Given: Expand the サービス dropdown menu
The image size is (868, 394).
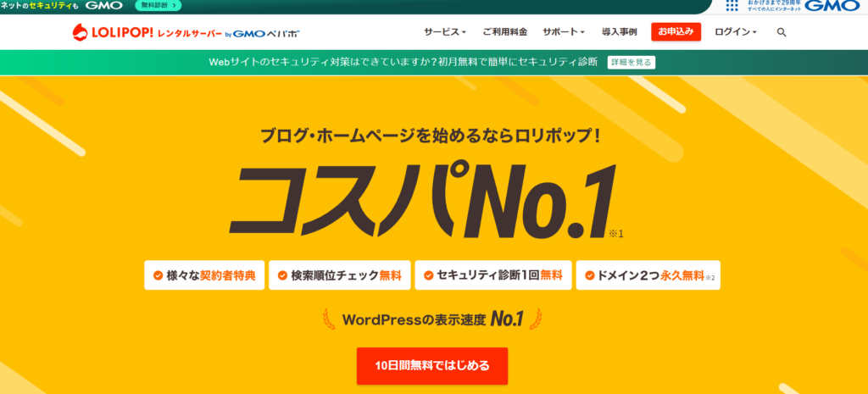Looking at the screenshot, I should [445, 32].
